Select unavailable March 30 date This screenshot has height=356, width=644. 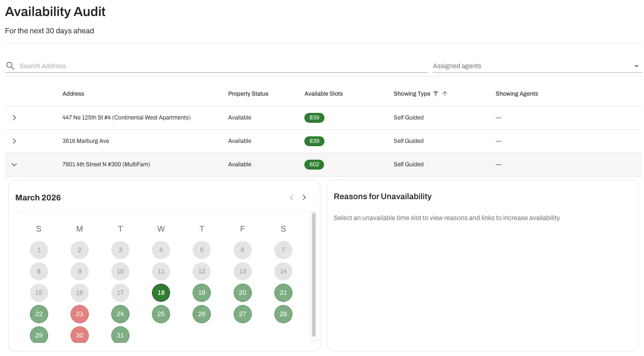pos(80,335)
